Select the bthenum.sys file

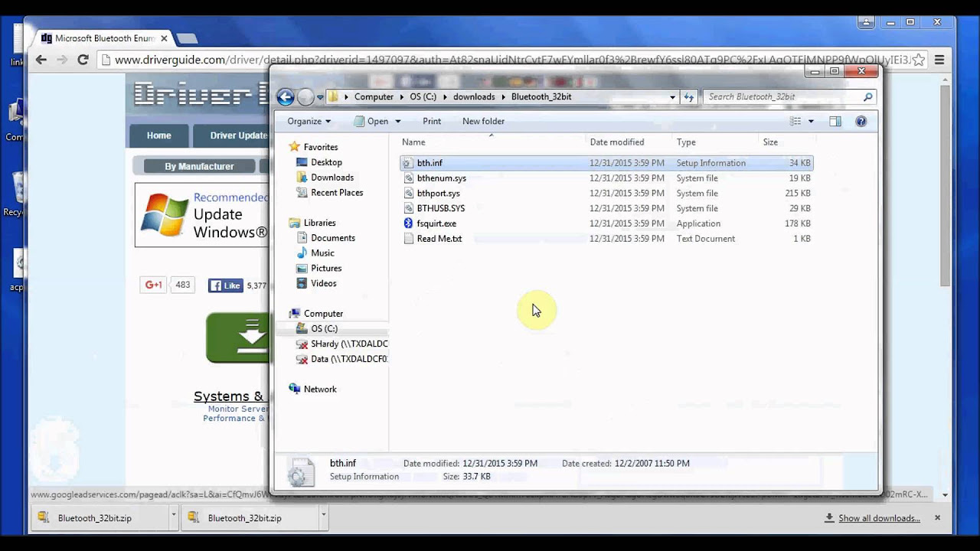tap(441, 178)
